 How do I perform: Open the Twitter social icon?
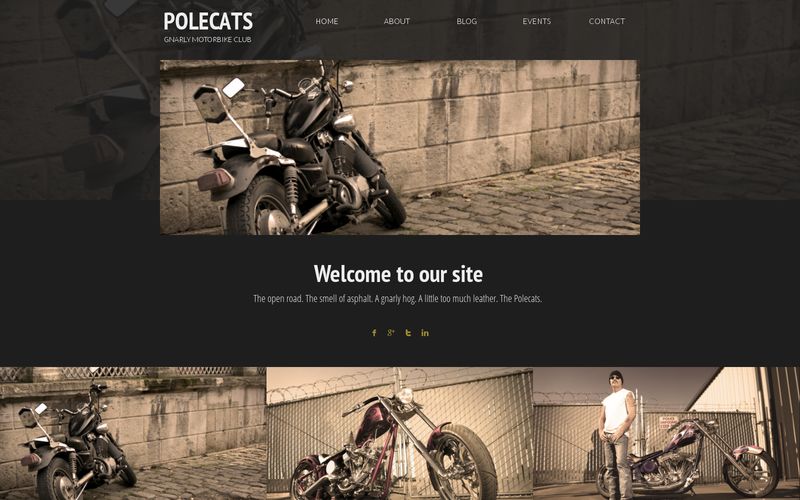[408, 333]
